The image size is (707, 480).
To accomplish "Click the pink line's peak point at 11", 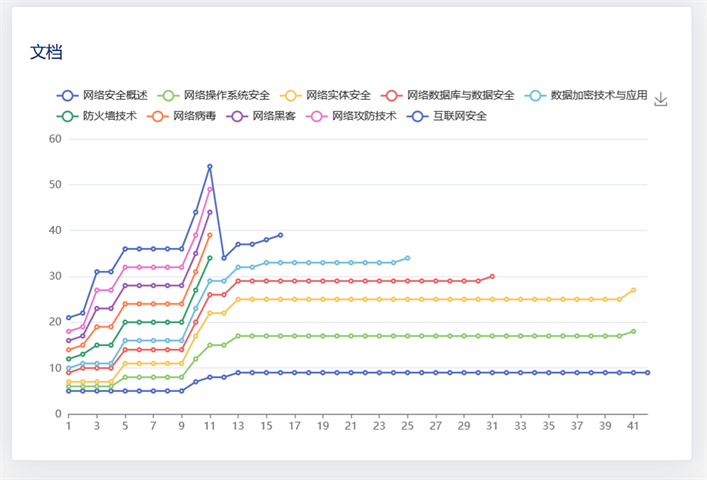I will click(x=210, y=189).
